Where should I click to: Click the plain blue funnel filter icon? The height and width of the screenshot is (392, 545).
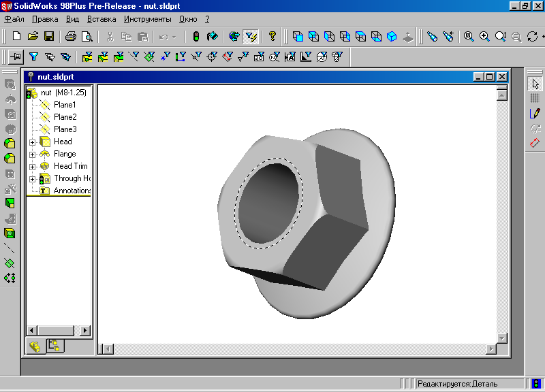coord(33,56)
